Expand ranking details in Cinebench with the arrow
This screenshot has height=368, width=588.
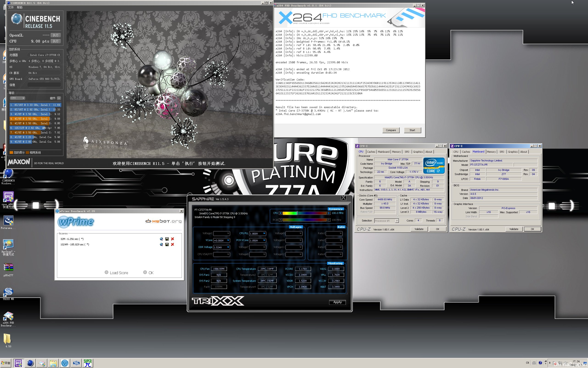[59, 98]
